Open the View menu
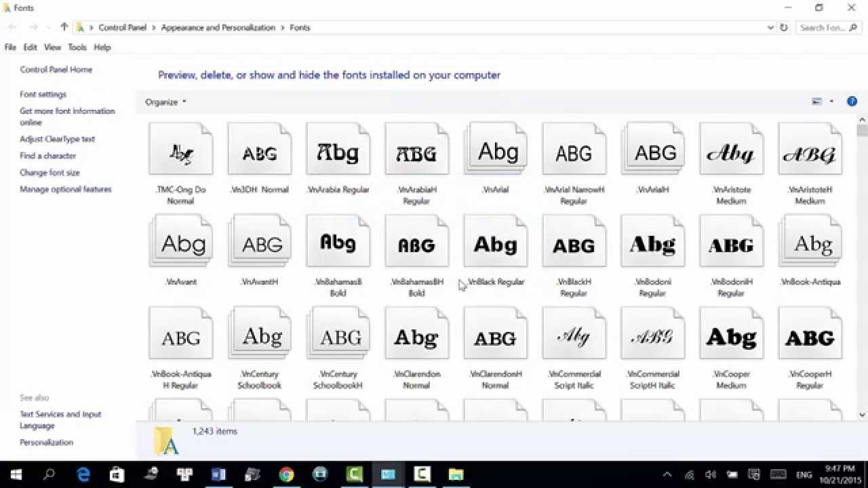 pyautogui.click(x=52, y=47)
